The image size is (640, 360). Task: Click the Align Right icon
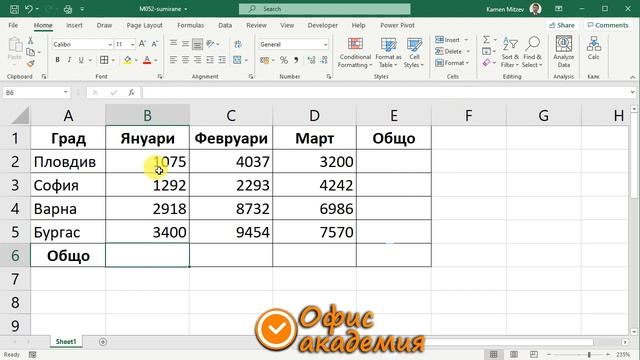tap(197, 60)
